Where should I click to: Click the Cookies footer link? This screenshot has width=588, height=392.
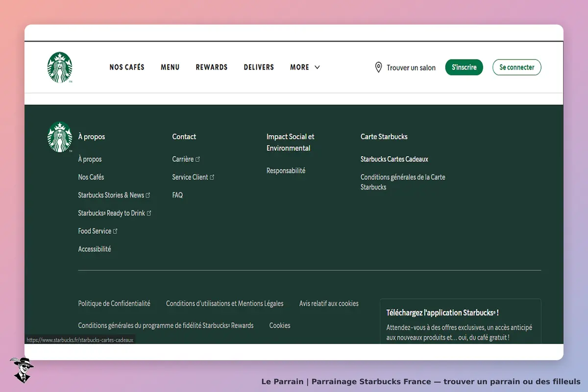tap(280, 325)
